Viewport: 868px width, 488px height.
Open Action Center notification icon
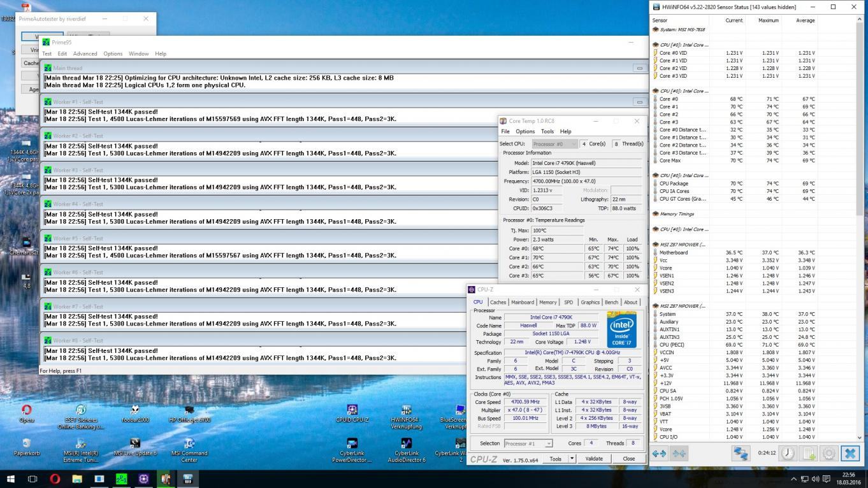click(x=827, y=479)
